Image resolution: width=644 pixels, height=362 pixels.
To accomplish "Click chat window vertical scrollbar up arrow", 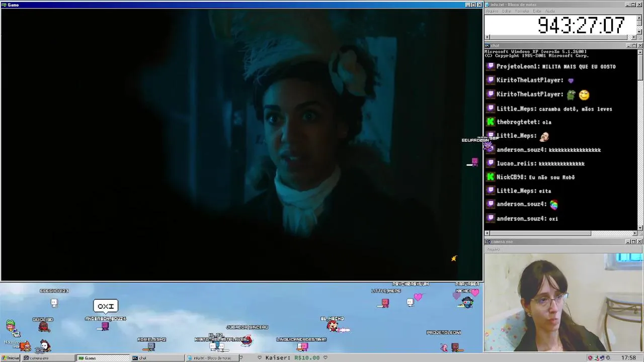I will coord(640,52).
